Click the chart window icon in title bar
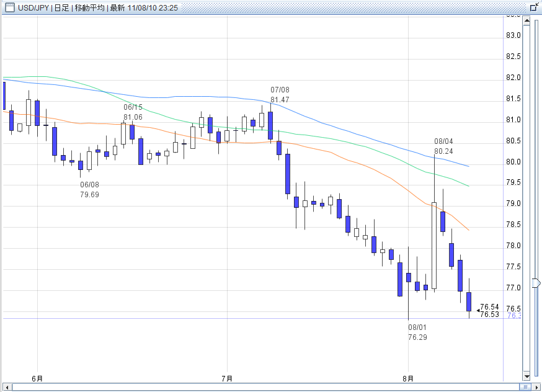The image size is (542, 392). (x=10, y=7)
